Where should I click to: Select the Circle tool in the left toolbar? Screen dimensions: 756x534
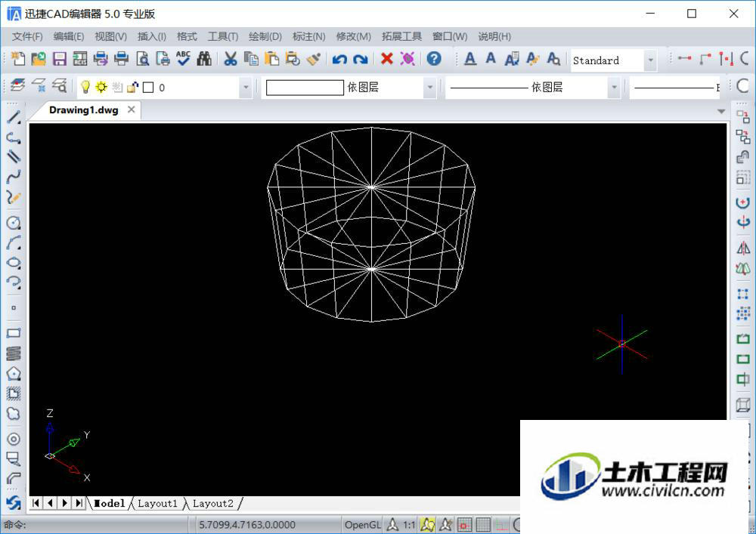(14, 223)
